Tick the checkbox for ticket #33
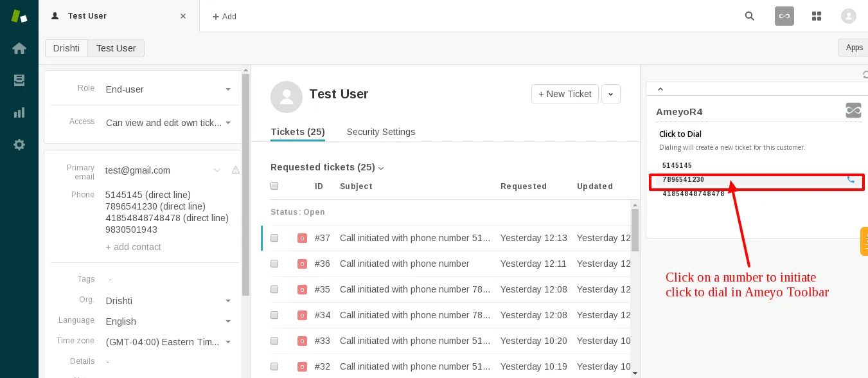Screen dimensions: 868x378 click(x=274, y=341)
